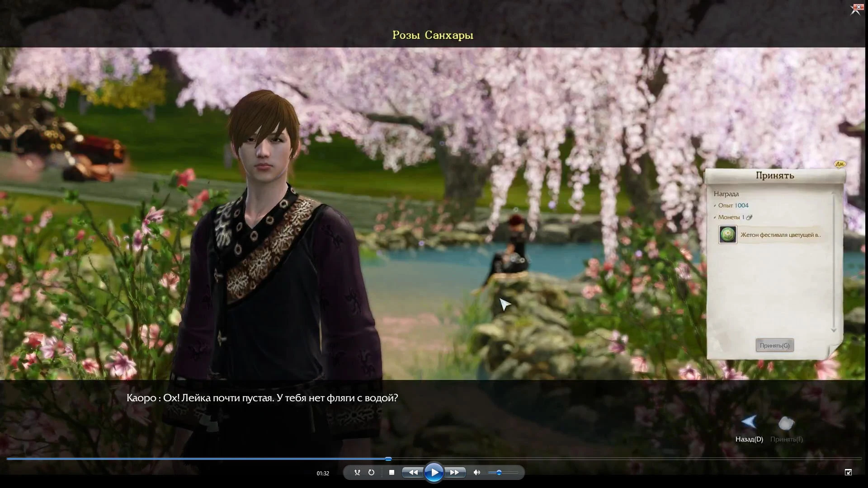Click the Жетон фестиваля цветущей reward text
Viewport: 868px width, 488px height.
(780, 235)
